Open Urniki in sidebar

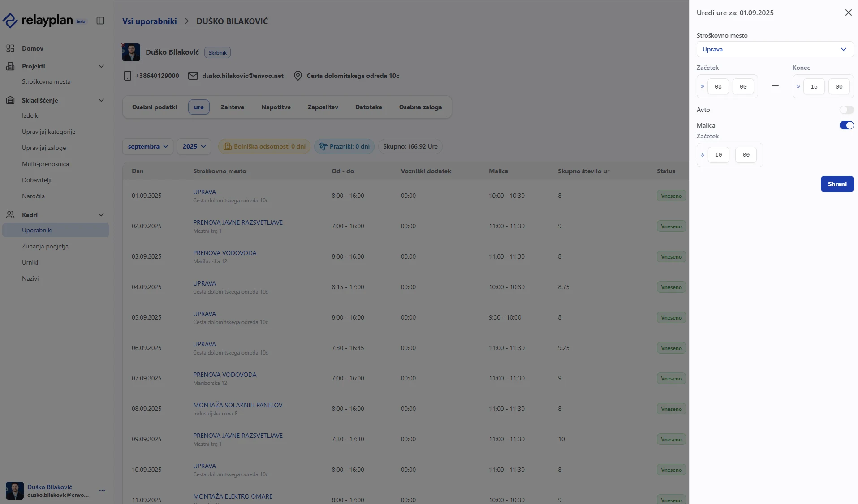(x=30, y=262)
